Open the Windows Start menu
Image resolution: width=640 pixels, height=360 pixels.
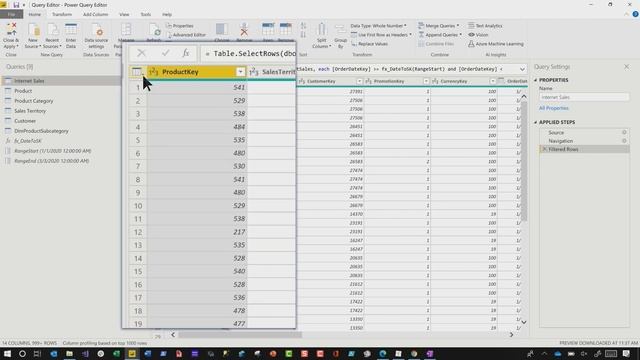tap(7, 354)
